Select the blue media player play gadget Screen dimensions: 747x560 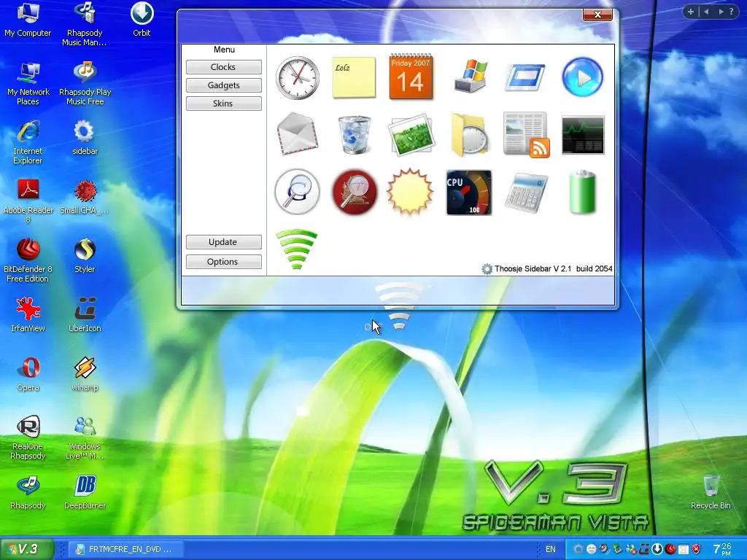(x=582, y=77)
